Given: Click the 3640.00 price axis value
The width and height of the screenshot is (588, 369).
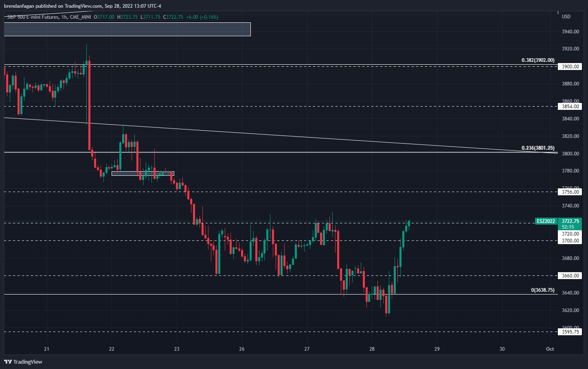Looking at the screenshot, I should 570,293.
